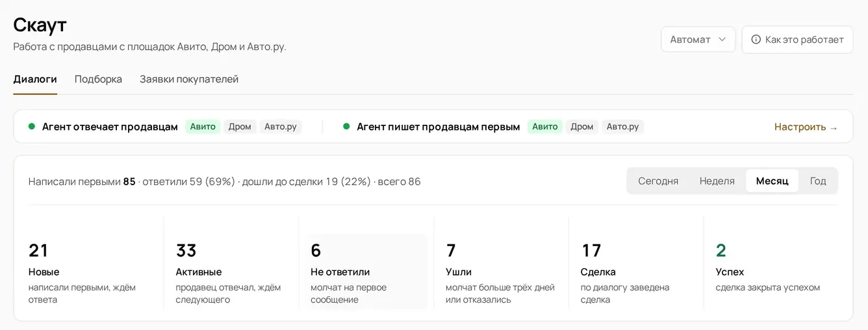868x330 pixels.
Task: Click Авито chip under Агент отвечает продавцам
Action: pyautogui.click(x=203, y=127)
